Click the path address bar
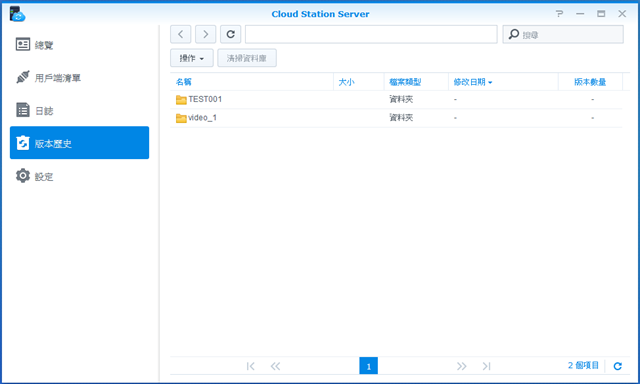Screen dimensions: 640x384 (371, 34)
